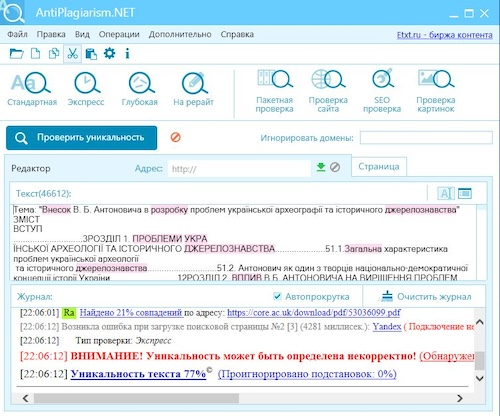
Task: Open the Вид menu
Action: (82, 34)
